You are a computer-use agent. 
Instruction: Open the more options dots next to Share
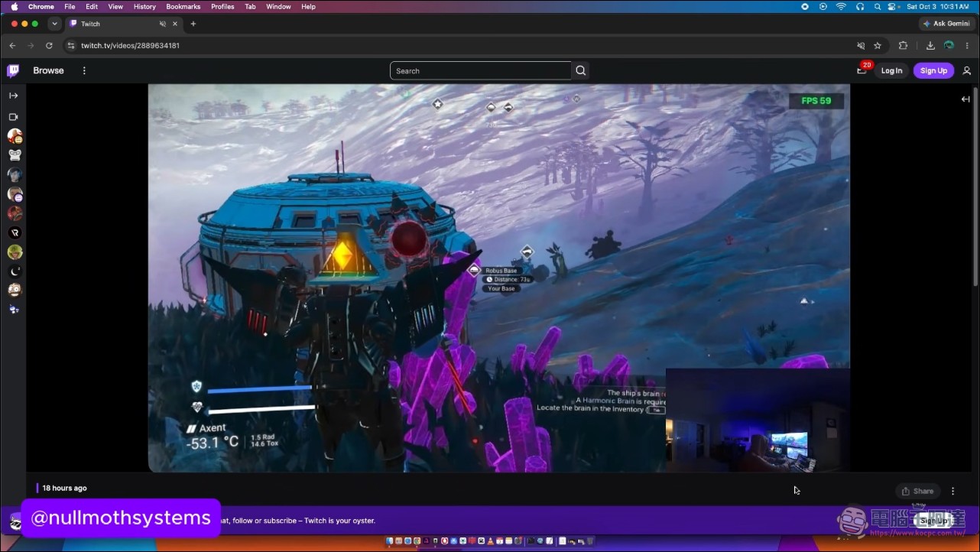953,491
